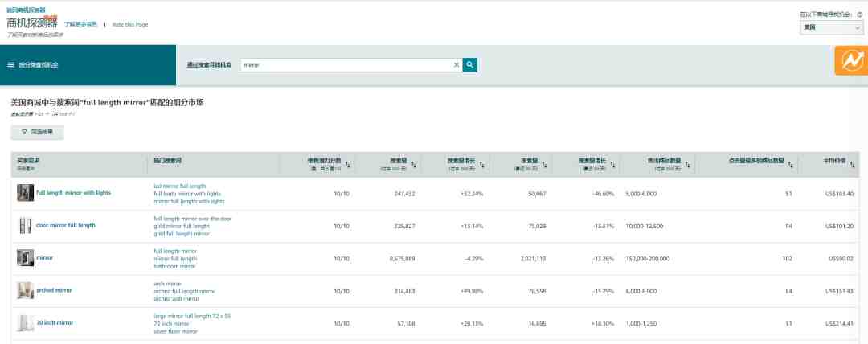Open the thumbnail for full length mirror with lights
Image resolution: width=868 pixels, height=344 pixels.
(25, 193)
